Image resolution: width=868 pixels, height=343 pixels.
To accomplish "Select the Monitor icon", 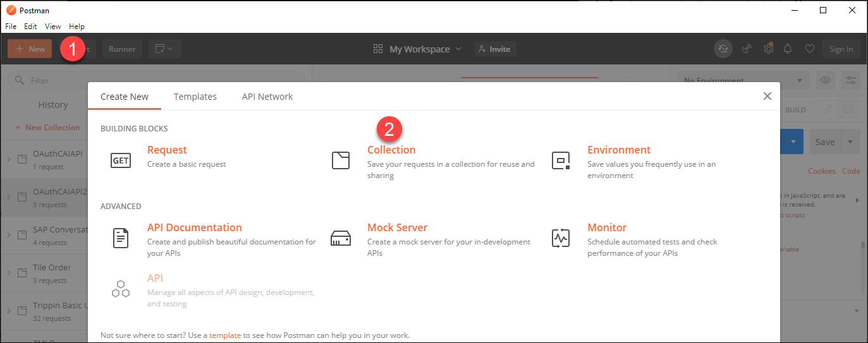I will click(x=561, y=238).
